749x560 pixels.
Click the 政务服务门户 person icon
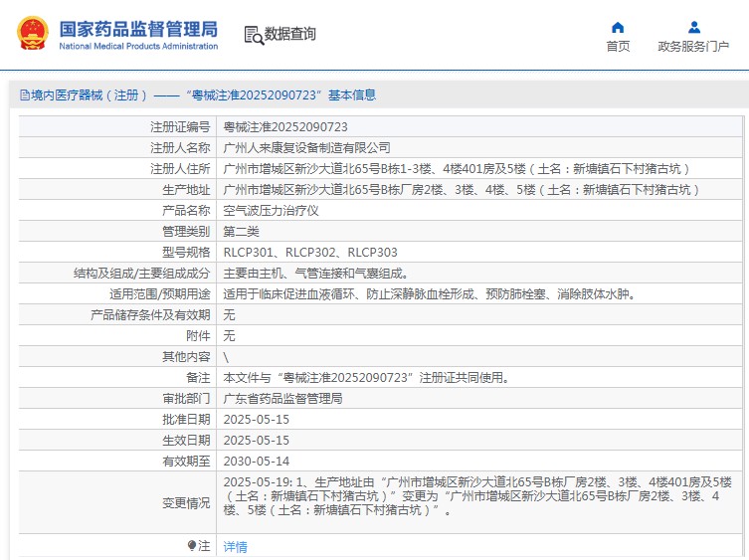tap(693, 27)
